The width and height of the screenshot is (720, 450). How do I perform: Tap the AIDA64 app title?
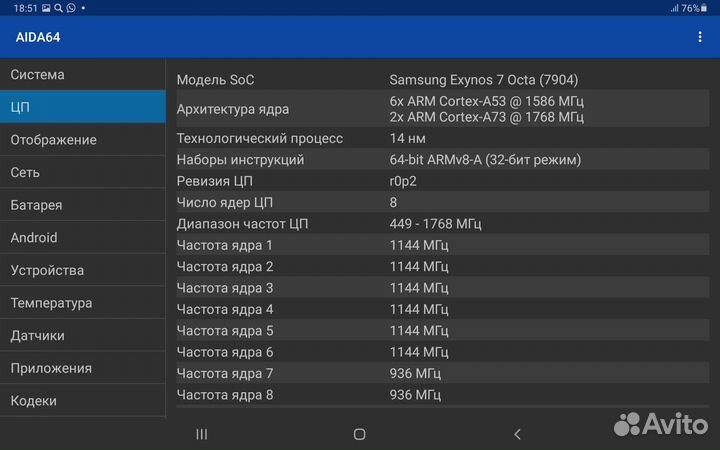(38, 37)
